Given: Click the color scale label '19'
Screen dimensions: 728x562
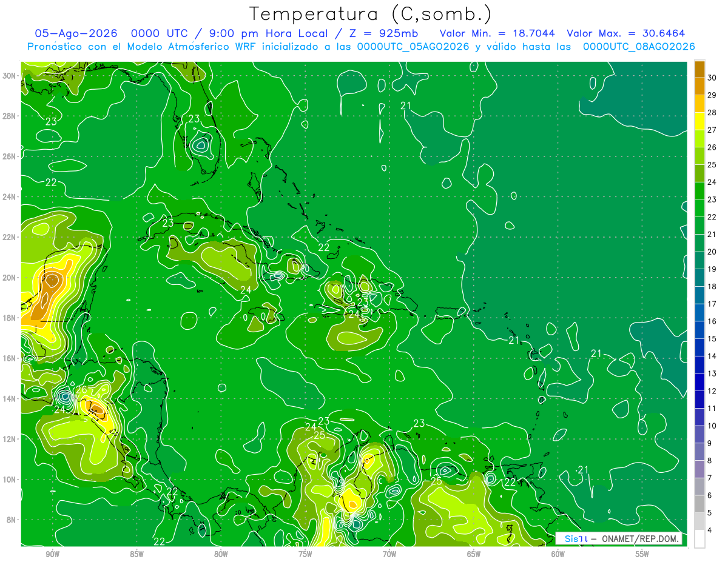Looking at the screenshot, I should [712, 269].
